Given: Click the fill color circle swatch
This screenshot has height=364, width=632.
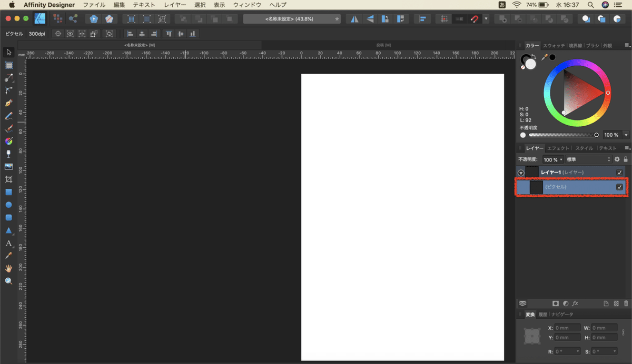Looking at the screenshot, I should (x=530, y=64).
